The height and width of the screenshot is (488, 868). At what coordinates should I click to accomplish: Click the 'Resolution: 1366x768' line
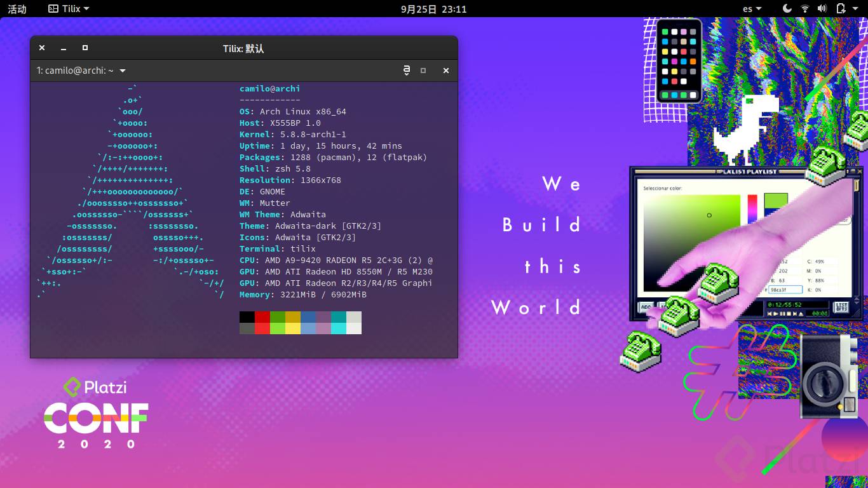(290, 180)
